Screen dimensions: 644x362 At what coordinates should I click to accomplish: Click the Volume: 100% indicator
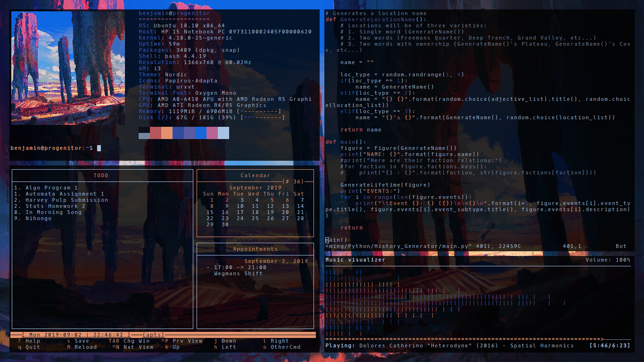point(608,260)
